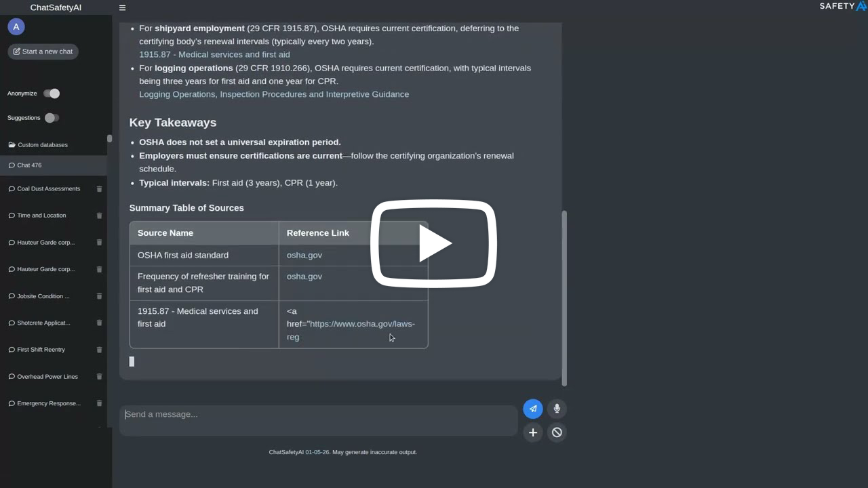Click Start a new chat

tap(43, 51)
